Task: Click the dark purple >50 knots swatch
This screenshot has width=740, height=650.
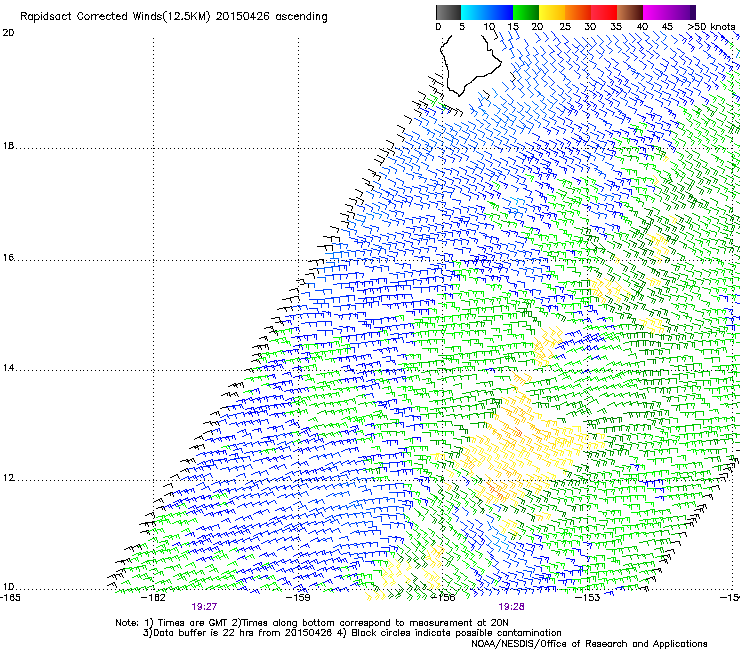Action: click(x=693, y=12)
